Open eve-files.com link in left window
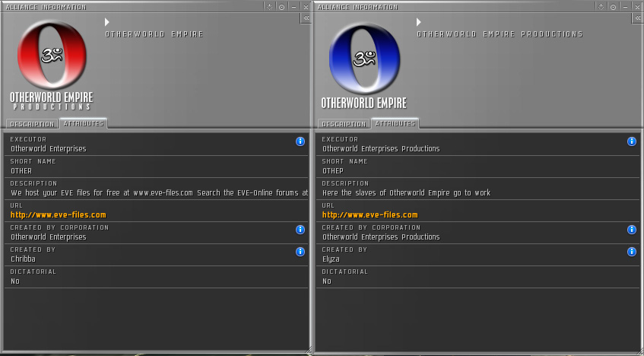Image resolution: width=644 pixels, height=356 pixels. [x=59, y=215]
